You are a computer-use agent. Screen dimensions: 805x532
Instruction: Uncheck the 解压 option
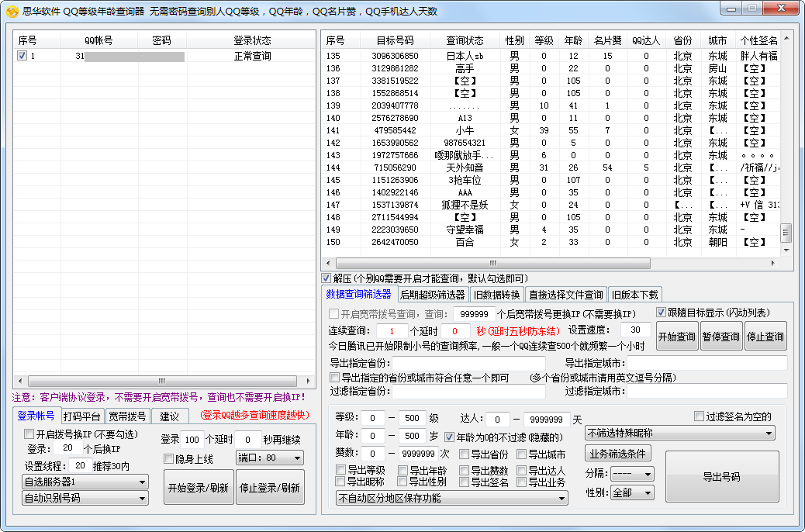(x=326, y=278)
